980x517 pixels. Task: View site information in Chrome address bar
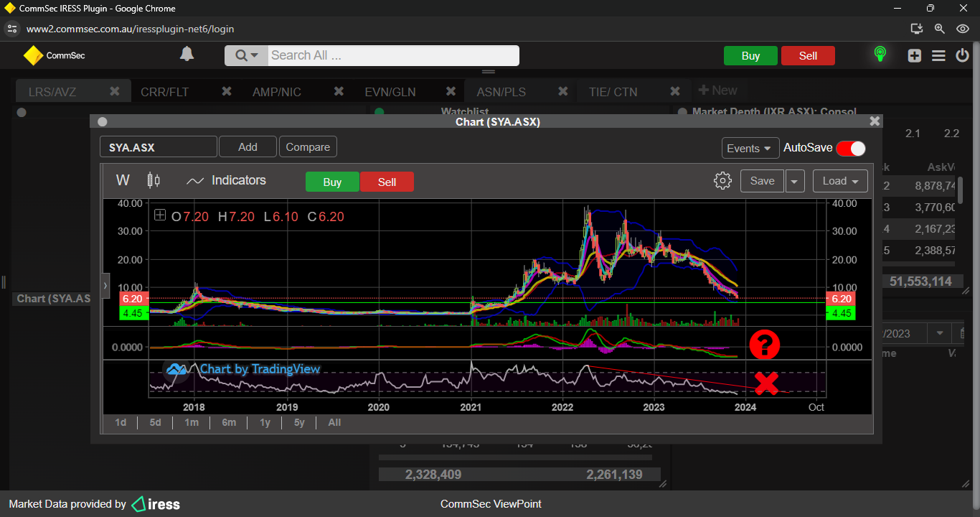(11, 29)
